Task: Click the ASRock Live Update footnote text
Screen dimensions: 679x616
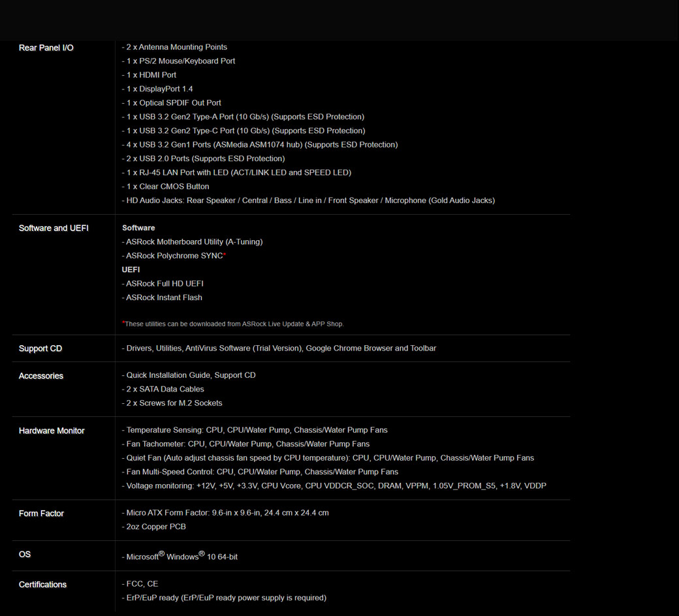Action: click(234, 324)
